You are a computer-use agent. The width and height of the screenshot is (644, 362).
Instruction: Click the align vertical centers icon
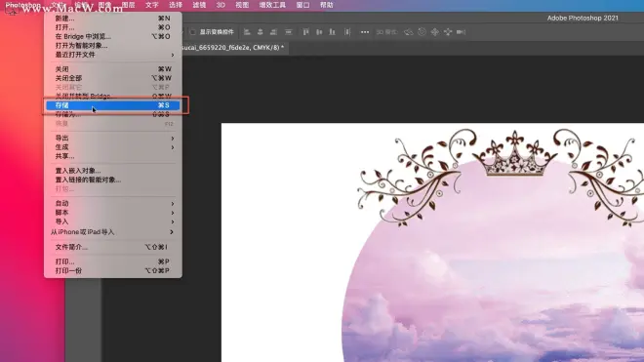pyautogui.click(x=319, y=32)
